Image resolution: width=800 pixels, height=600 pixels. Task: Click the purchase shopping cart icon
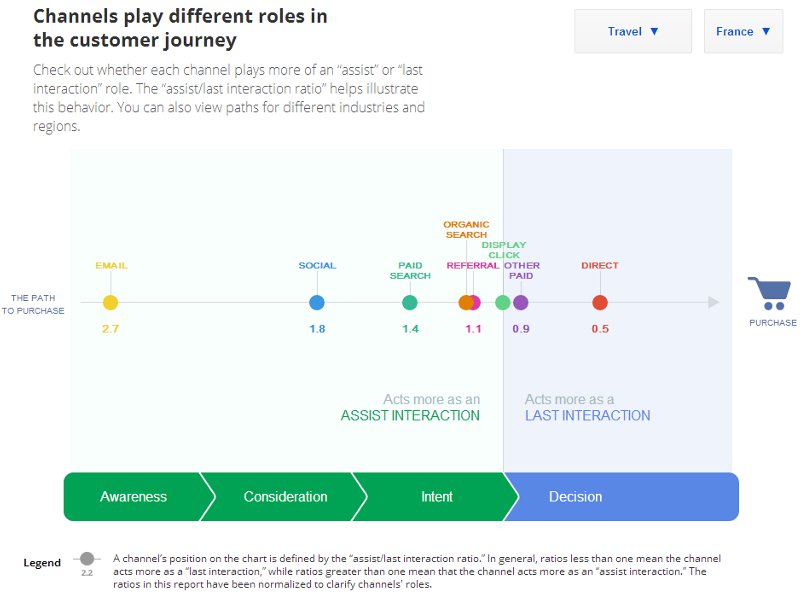770,293
